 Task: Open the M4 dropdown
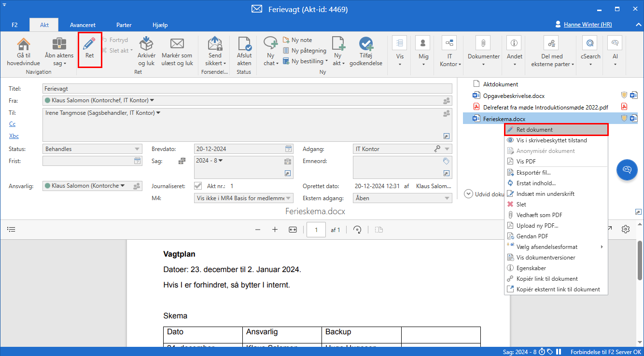click(243, 198)
